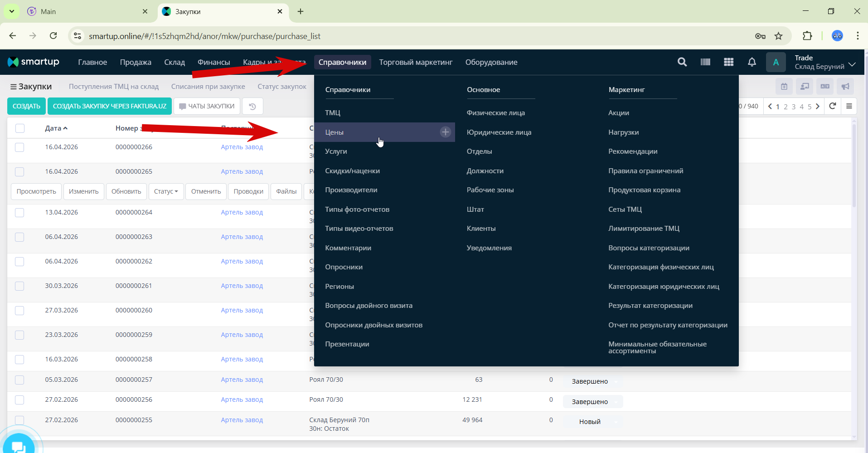The image size is (868, 453).
Task: Click the megaphone announcement icon
Action: (x=845, y=86)
